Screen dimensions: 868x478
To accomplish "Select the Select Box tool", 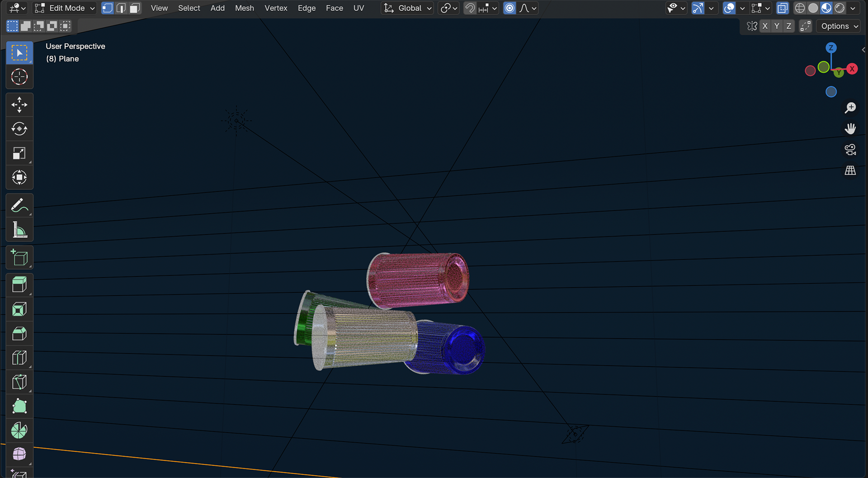I will (x=19, y=53).
